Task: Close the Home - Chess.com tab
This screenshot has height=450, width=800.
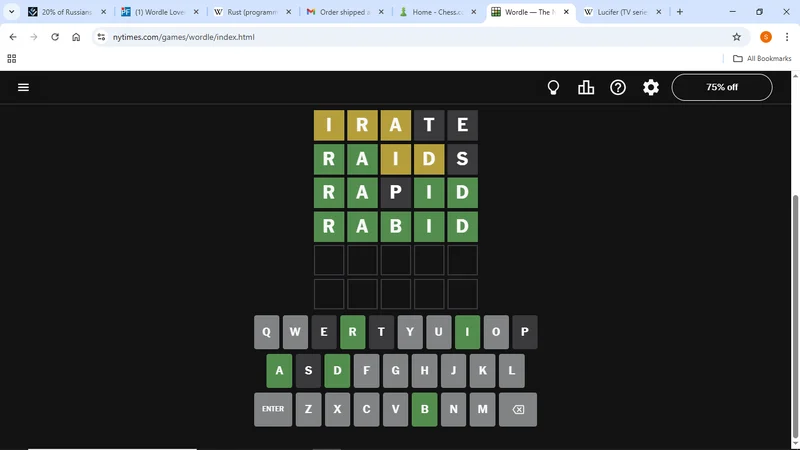Action: [473, 12]
